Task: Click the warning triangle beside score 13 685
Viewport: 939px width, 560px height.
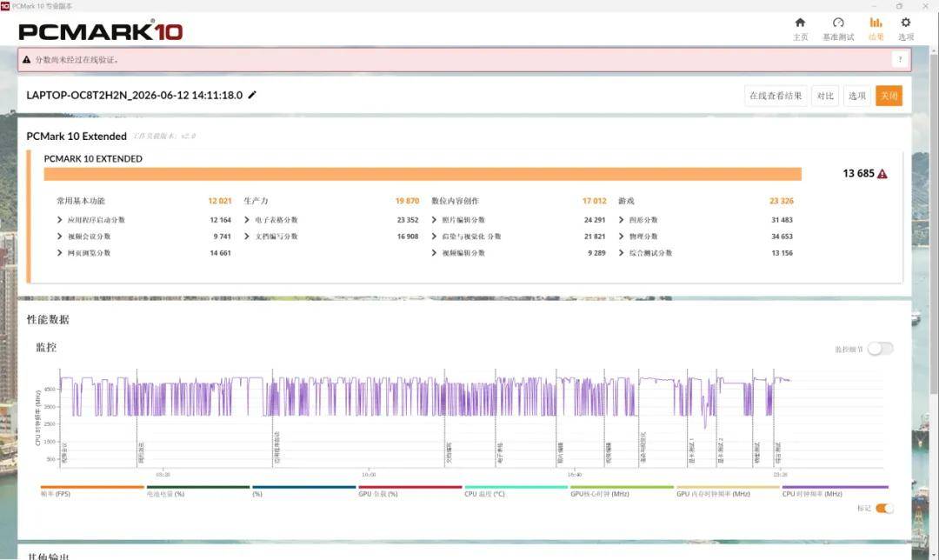Action: 882,174
